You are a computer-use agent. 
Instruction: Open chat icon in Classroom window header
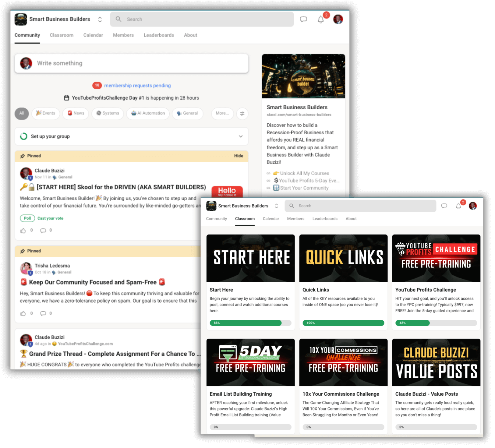(x=444, y=206)
